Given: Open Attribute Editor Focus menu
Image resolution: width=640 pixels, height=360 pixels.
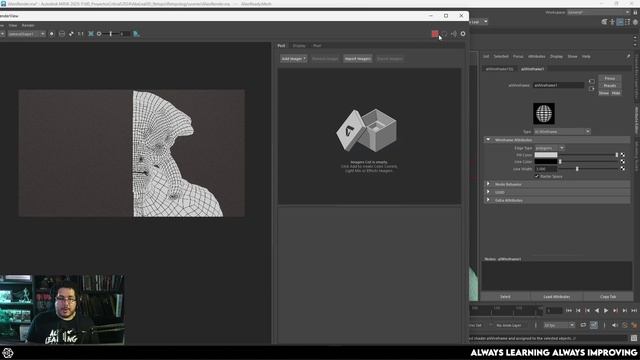Looking at the screenshot, I should click(518, 56).
